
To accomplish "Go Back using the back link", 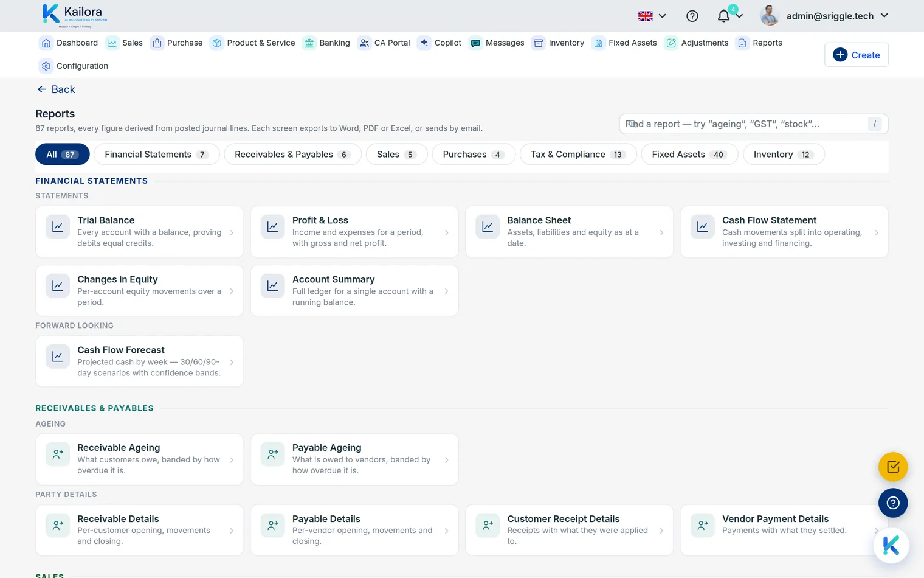I will (x=56, y=89).
